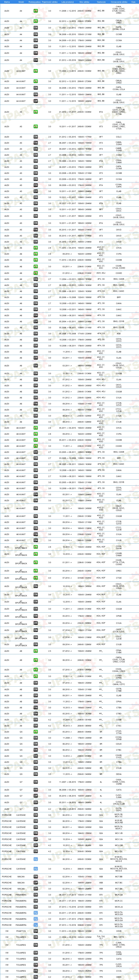
Task: Click the diesel ON icon for A4 CCWB
Action: (36, 34)
